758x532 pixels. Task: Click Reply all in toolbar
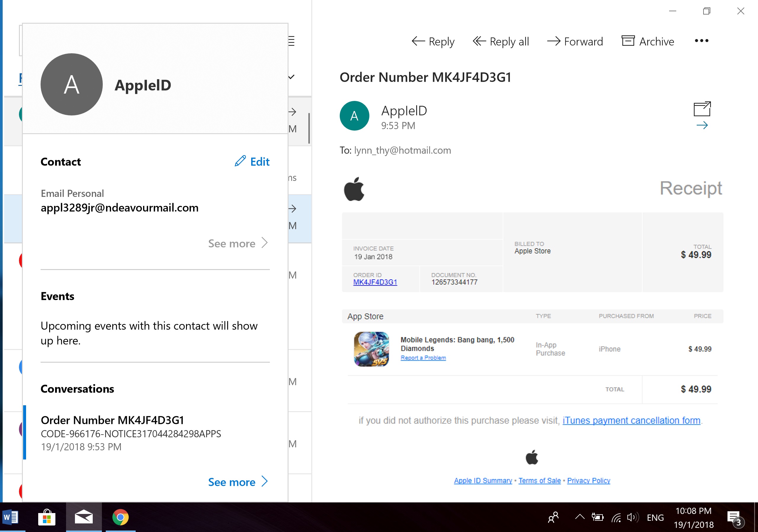pyautogui.click(x=501, y=41)
